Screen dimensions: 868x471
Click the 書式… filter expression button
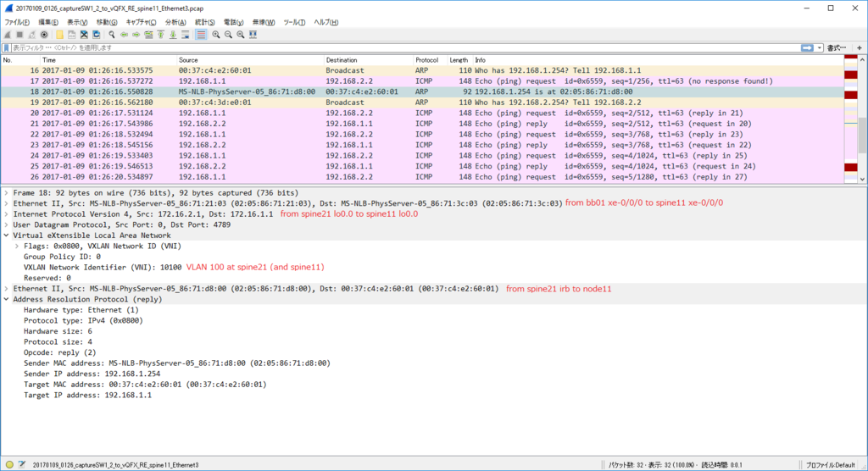pyautogui.click(x=837, y=48)
